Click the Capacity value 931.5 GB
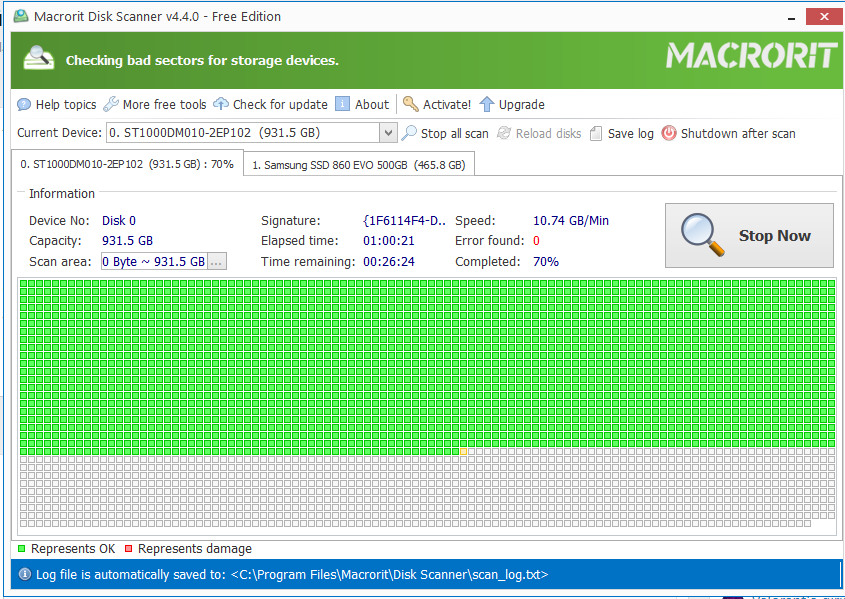The image size is (845, 599). [127, 241]
